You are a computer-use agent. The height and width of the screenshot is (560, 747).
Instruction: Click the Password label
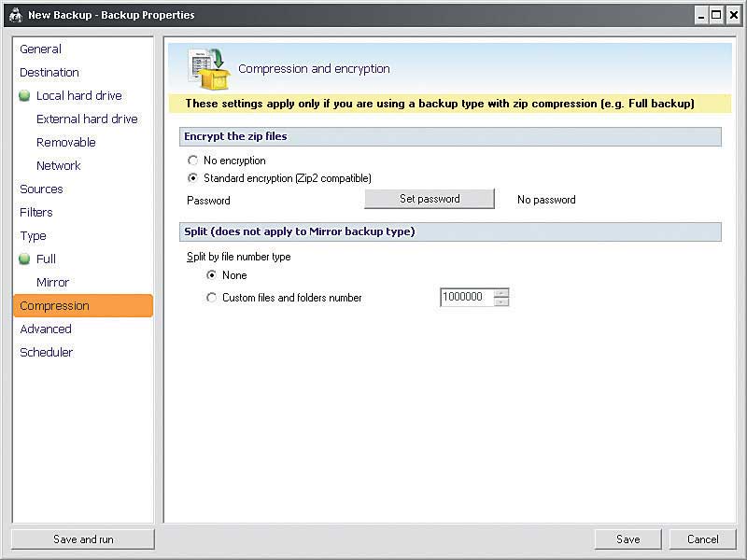tap(208, 201)
